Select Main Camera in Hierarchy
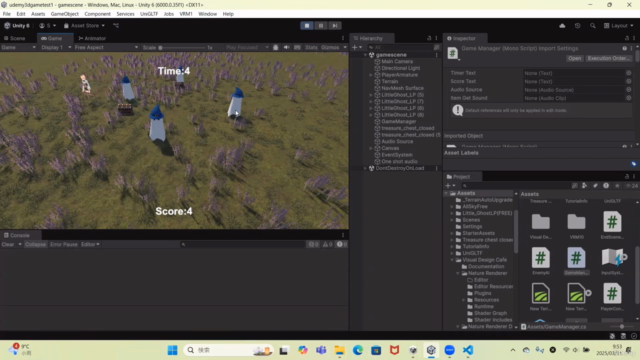This screenshot has width=640, height=360. coord(397,61)
